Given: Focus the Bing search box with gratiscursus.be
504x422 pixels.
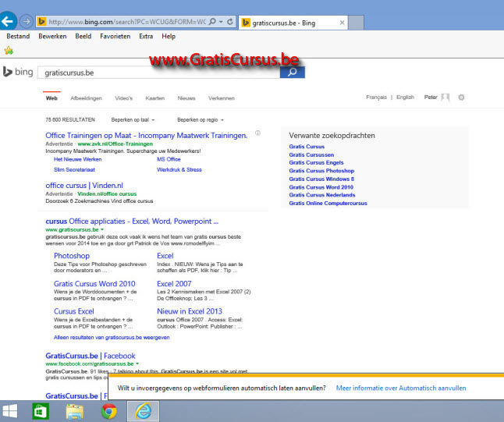Looking at the screenshot, I should tap(159, 73).
